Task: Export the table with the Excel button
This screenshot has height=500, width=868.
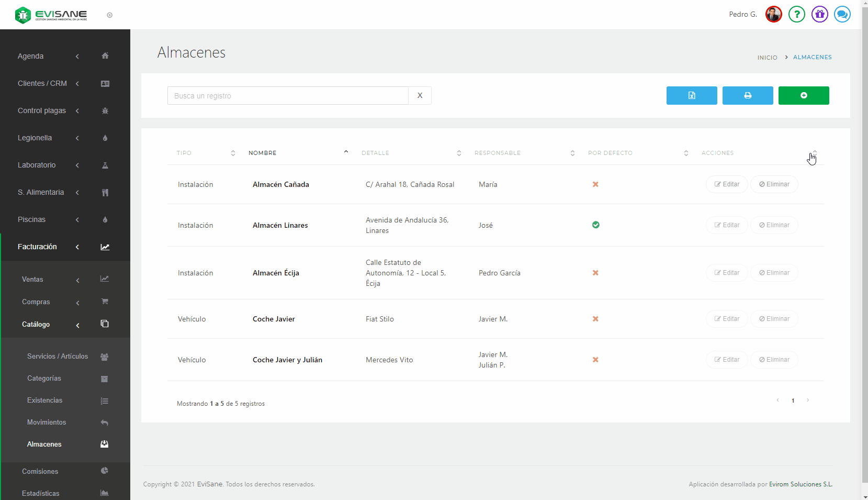Action: click(691, 95)
